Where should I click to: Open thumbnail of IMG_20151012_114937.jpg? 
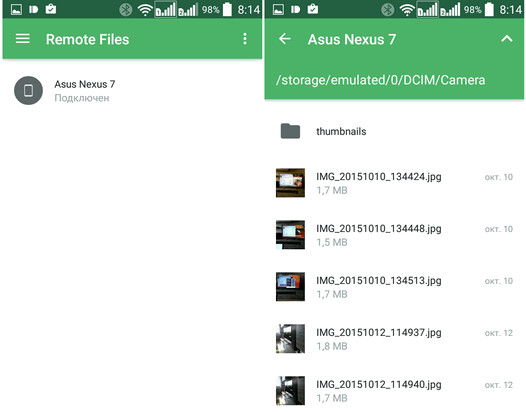pyautogui.click(x=290, y=339)
